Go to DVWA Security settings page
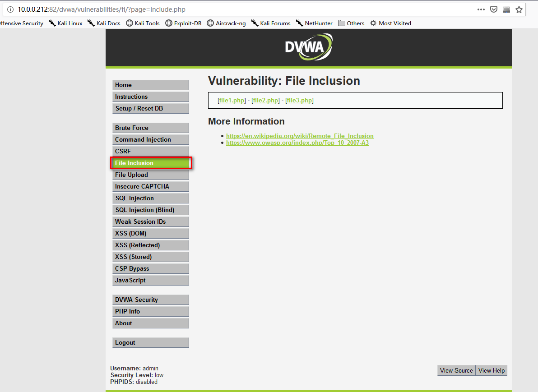Screen dimensions: 538x392 coord(150,300)
